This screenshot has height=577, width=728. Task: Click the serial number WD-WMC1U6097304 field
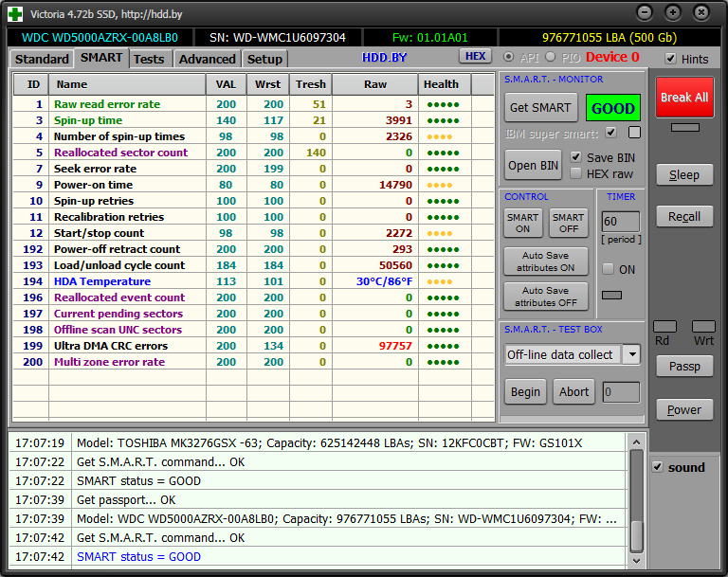coord(278,38)
